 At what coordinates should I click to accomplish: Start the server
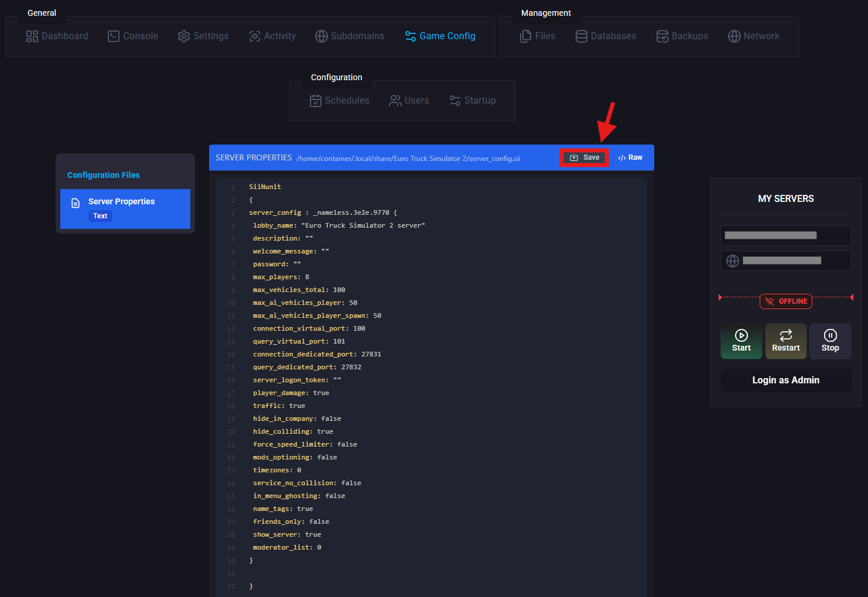pos(741,341)
